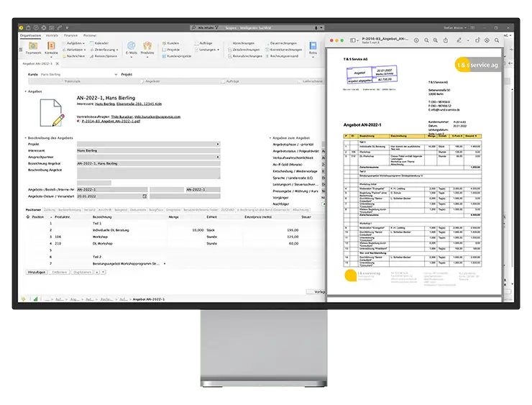
Task: Select the Dokumente tab
Action: [x=138, y=209]
